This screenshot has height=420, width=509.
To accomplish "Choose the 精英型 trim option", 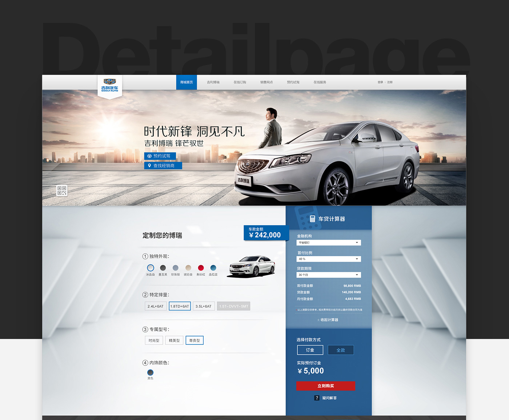I will pos(175,340).
